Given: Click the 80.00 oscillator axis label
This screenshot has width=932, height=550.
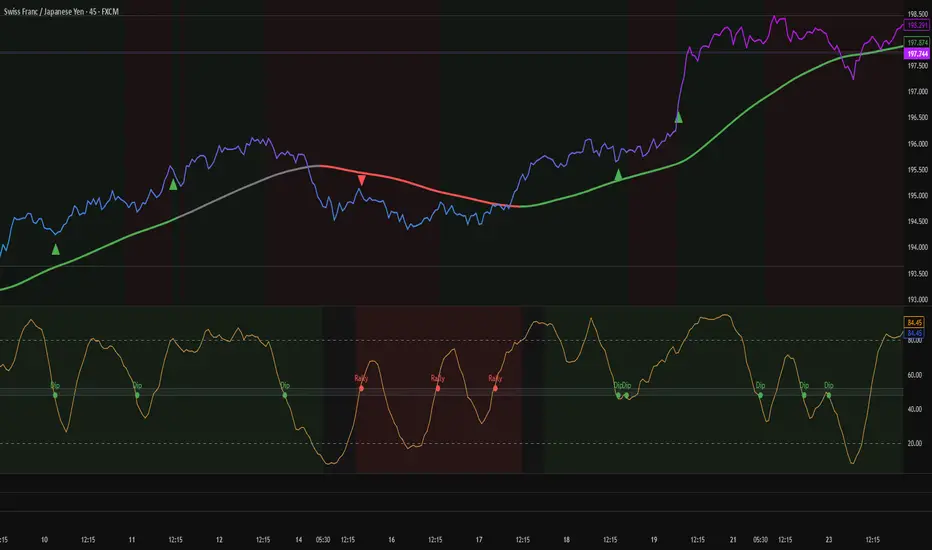Looking at the screenshot, I should click(x=914, y=341).
